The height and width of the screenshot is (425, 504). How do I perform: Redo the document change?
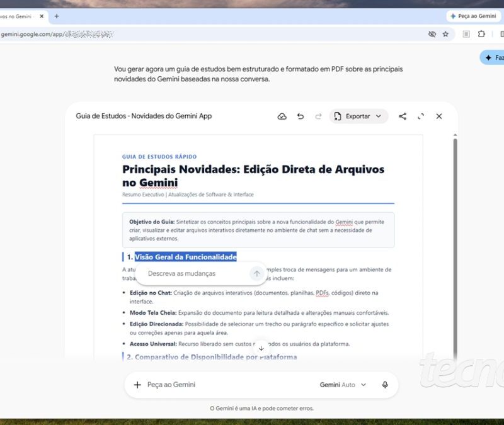tap(318, 116)
